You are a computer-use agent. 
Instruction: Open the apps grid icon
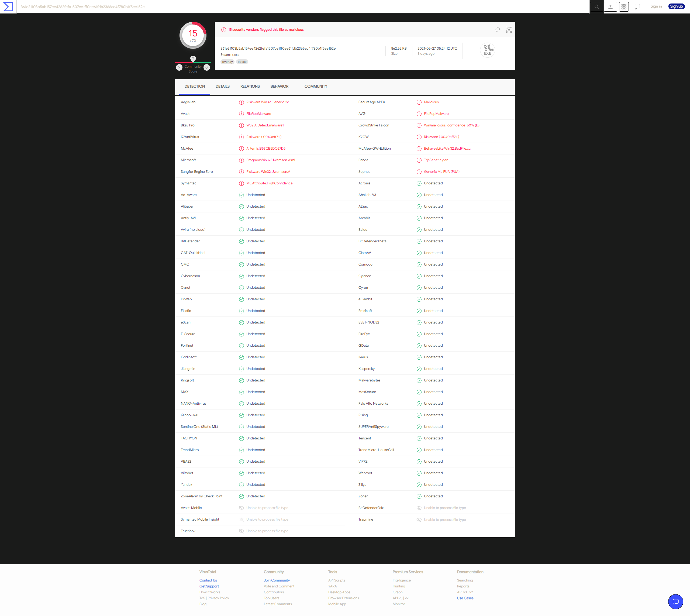point(624,7)
